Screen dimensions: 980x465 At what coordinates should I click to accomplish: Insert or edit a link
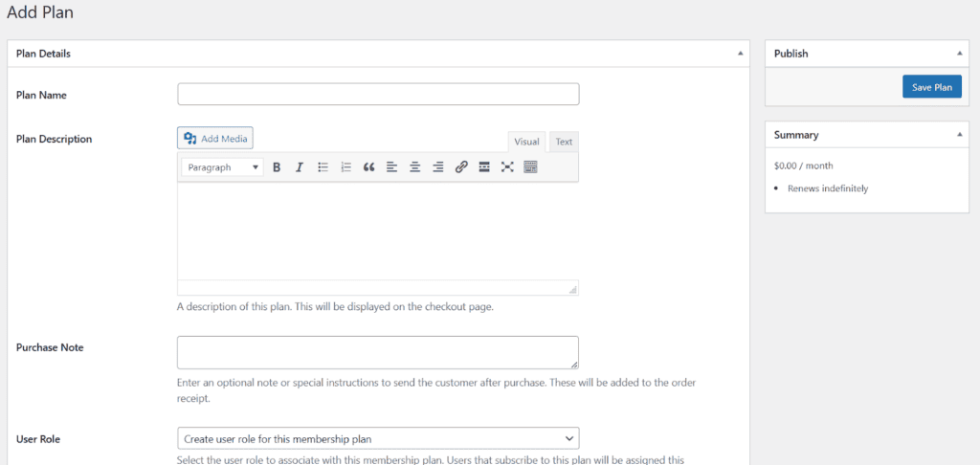pyautogui.click(x=461, y=166)
